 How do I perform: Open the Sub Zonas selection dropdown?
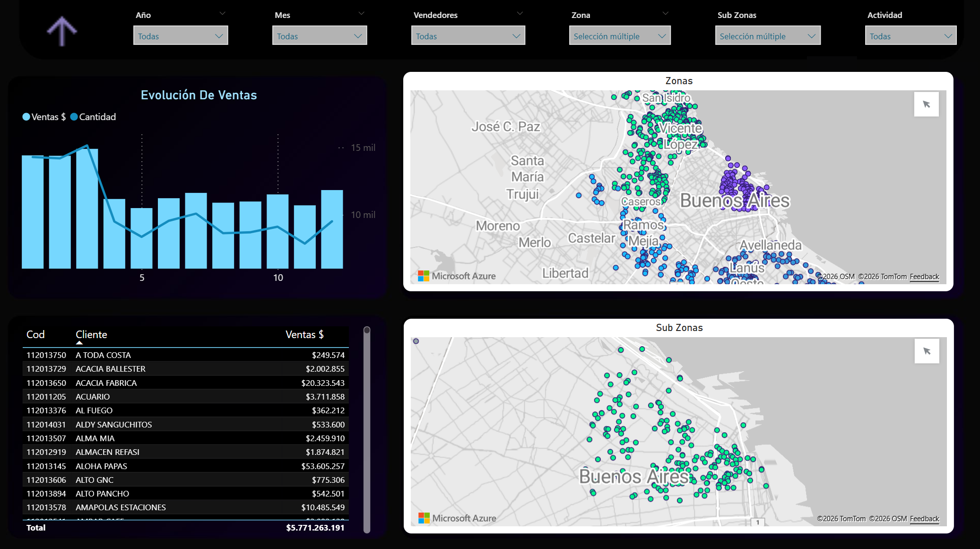[x=768, y=36]
